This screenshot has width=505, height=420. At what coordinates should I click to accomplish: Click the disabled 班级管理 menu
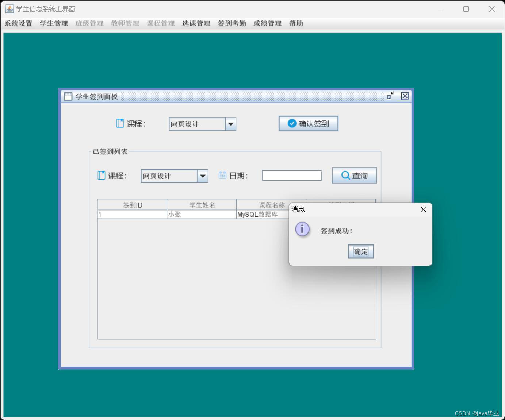(89, 23)
